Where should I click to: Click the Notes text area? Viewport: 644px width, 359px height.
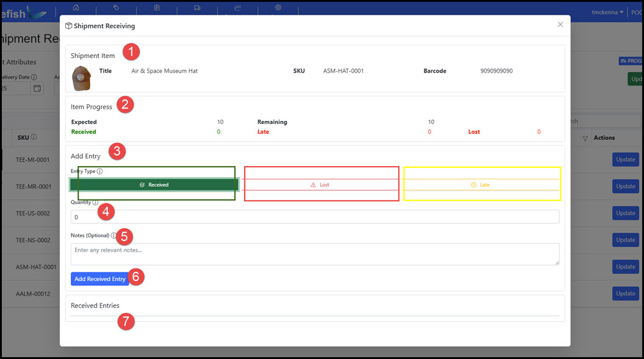point(315,254)
